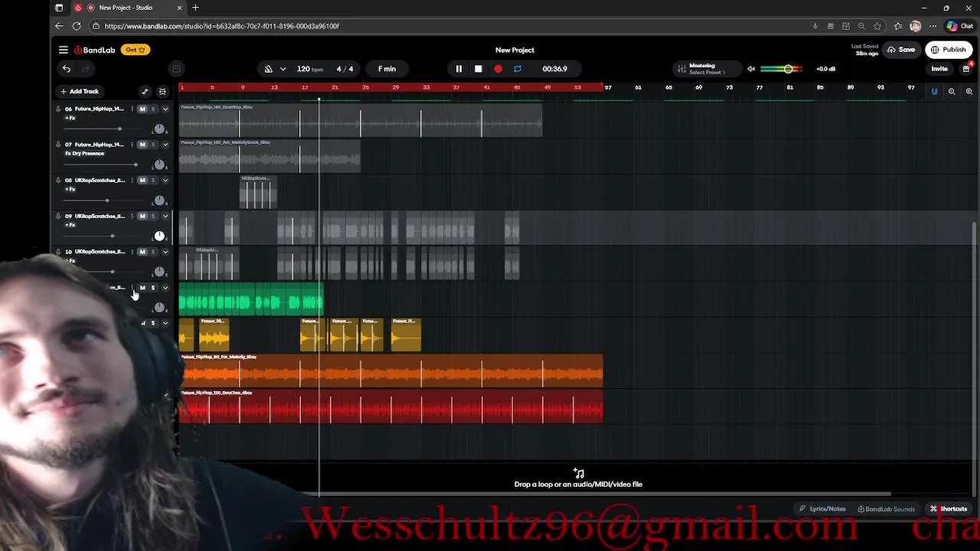This screenshot has height=551, width=980.
Task: Open BandLab Sounds panel
Action: point(886,509)
